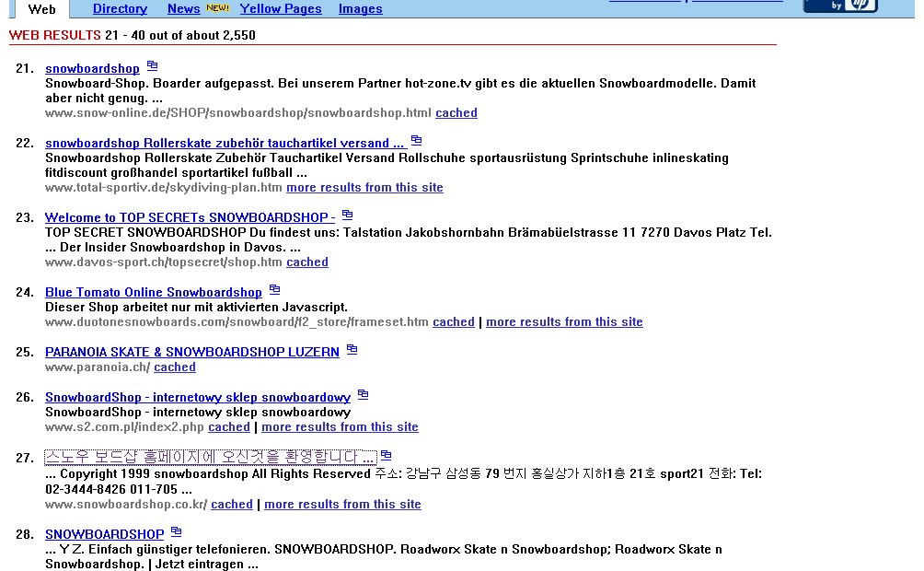Click URL text www.s2.com.pl/index2.php
The image size is (924, 571).
pos(125,427)
